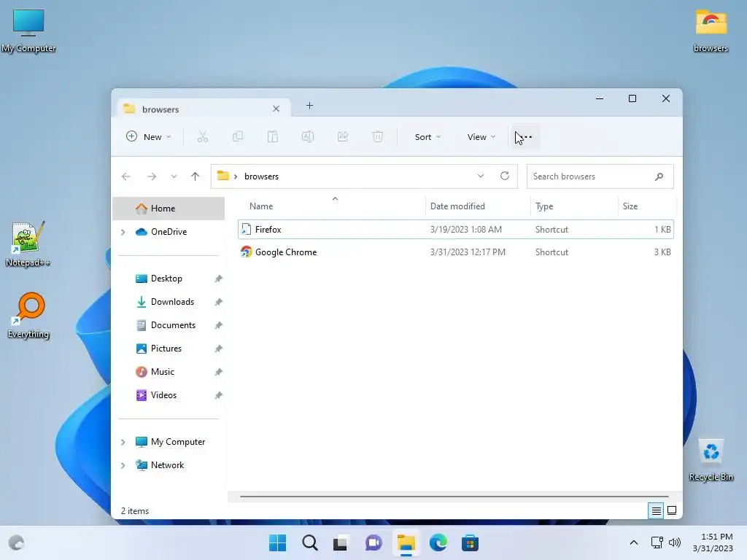Image resolution: width=747 pixels, height=560 pixels.
Task: Click the Copy icon in toolbar
Action: pyautogui.click(x=238, y=137)
